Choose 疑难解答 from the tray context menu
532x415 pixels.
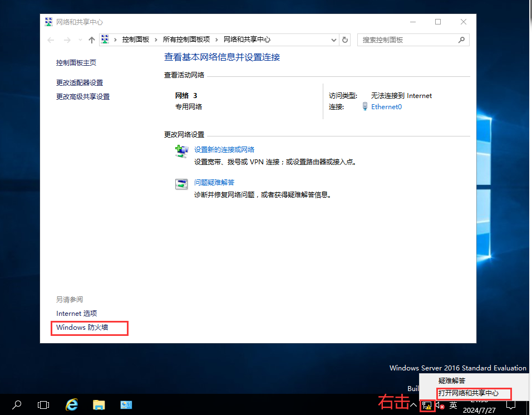tap(452, 380)
